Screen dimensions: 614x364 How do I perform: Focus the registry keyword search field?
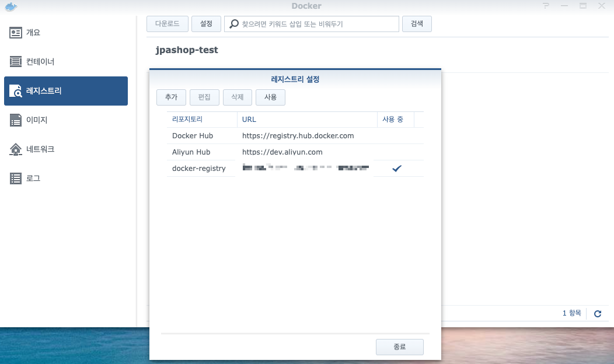tap(312, 24)
